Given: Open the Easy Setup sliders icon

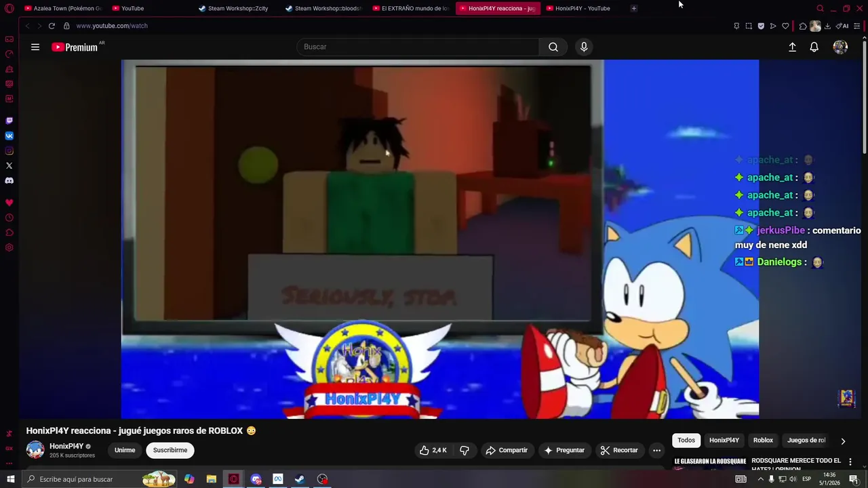Looking at the screenshot, I should coord(857,26).
